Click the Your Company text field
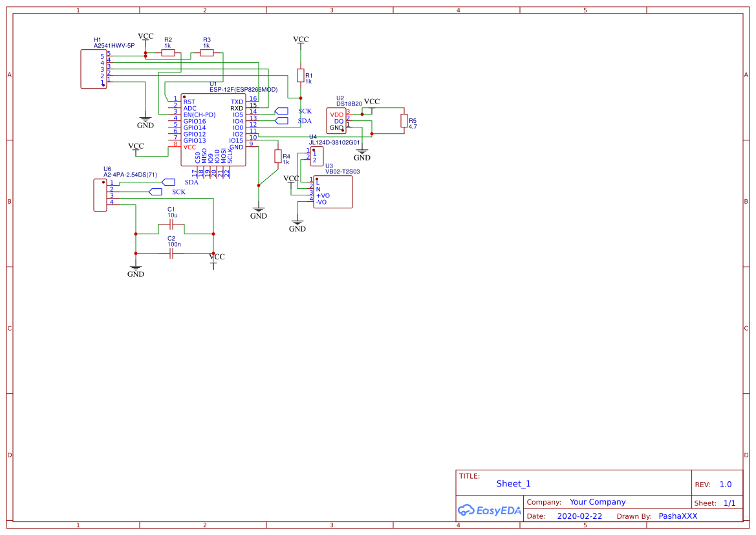This screenshot has height=535, width=756. [598, 501]
